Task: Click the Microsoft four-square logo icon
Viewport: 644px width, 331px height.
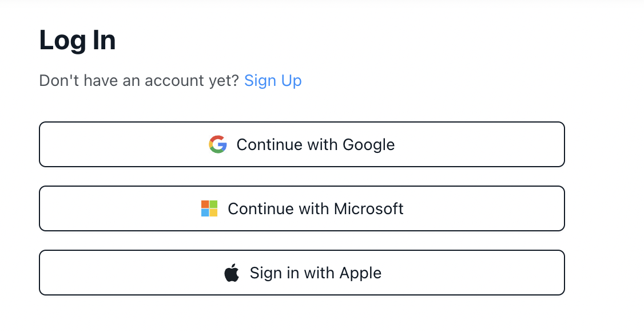Action: tap(209, 208)
